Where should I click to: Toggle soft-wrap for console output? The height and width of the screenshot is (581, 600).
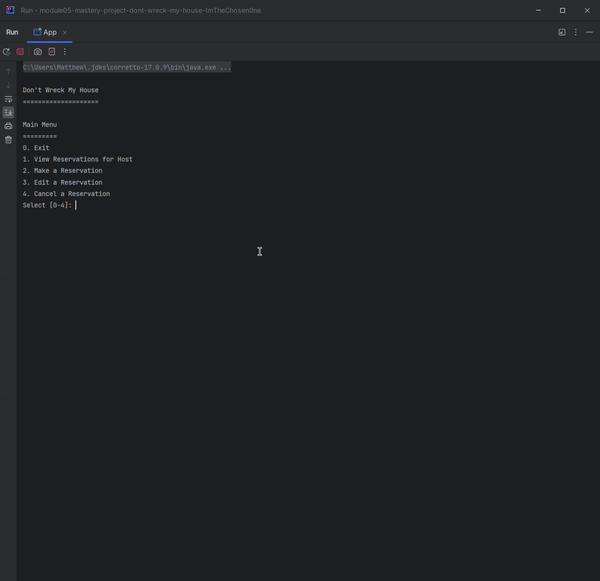[9, 99]
